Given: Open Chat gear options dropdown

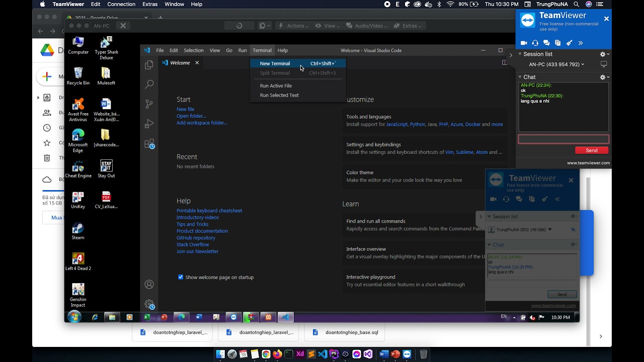Looking at the screenshot, I should click(604, 77).
